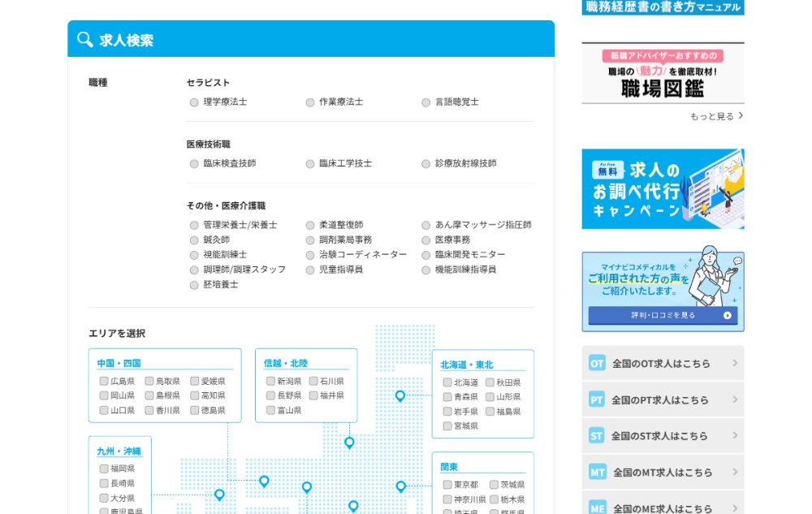The width and height of the screenshot is (812, 514).
Task: Tick the 秋田県 checkbox
Action: [490, 382]
